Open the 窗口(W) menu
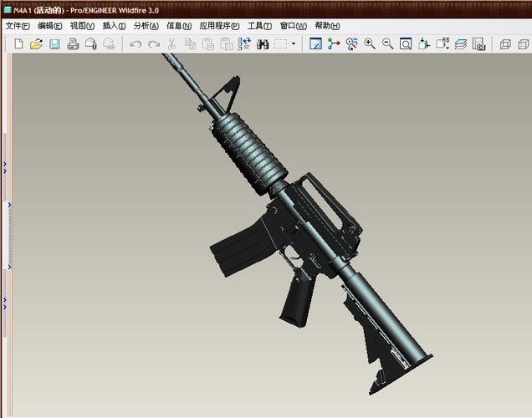 point(293,26)
